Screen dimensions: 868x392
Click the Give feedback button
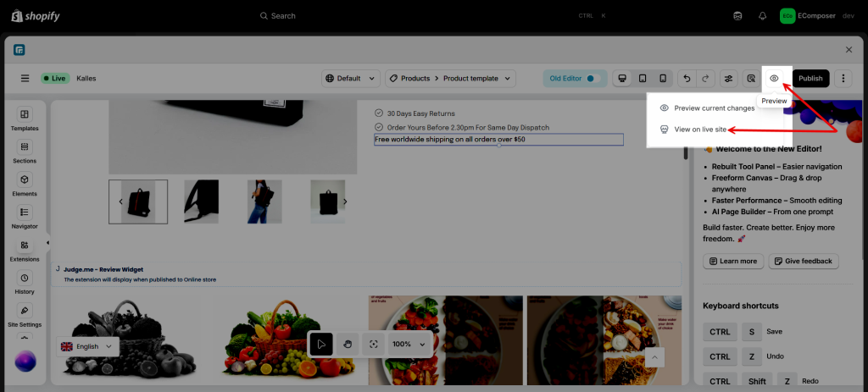[804, 261]
